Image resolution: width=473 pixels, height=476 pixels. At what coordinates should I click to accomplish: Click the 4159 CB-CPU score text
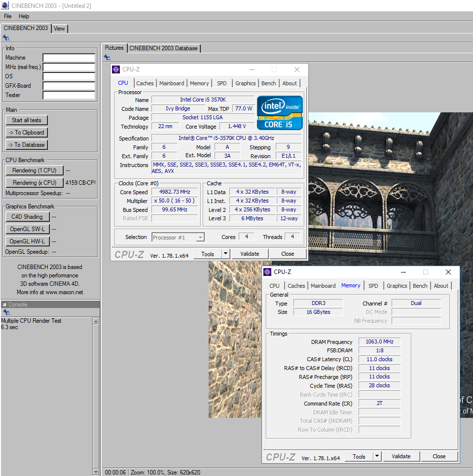pyautogui.click(x=80, y=183)
